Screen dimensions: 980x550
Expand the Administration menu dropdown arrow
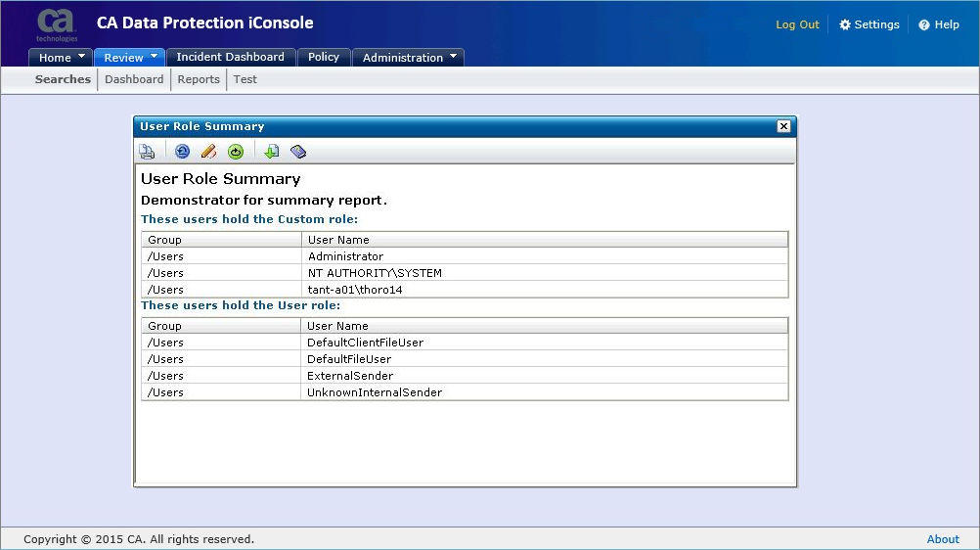tap(453, 57)
